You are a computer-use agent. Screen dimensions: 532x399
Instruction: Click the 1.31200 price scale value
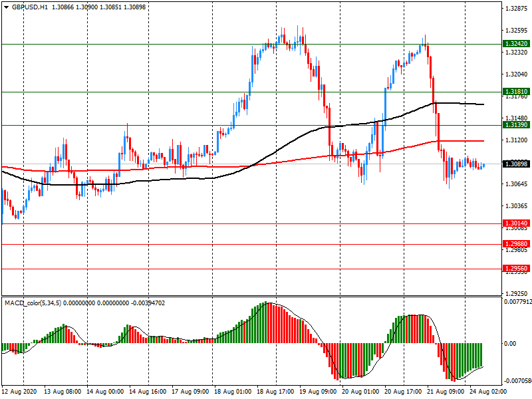[x=517, y=140]
